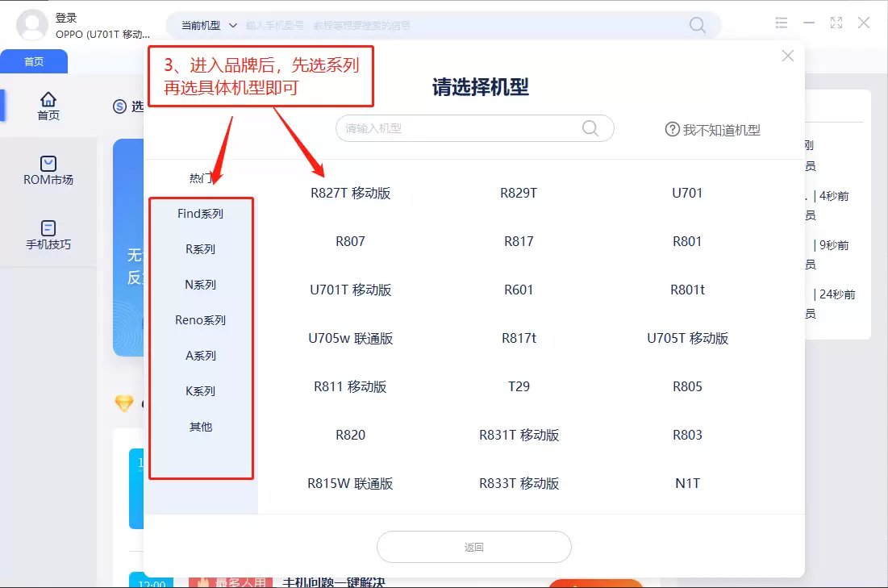Choose the Find系列 series
Screen dimensions: 888x588
200,213
